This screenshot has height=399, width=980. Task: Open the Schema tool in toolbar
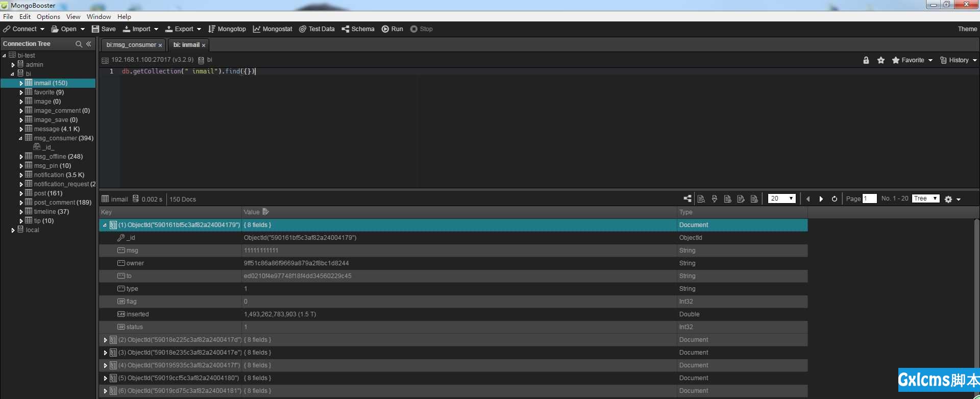358,29
